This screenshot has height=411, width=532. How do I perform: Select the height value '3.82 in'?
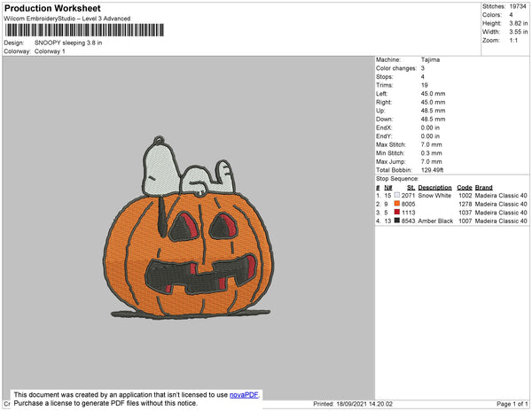(519, 23)
